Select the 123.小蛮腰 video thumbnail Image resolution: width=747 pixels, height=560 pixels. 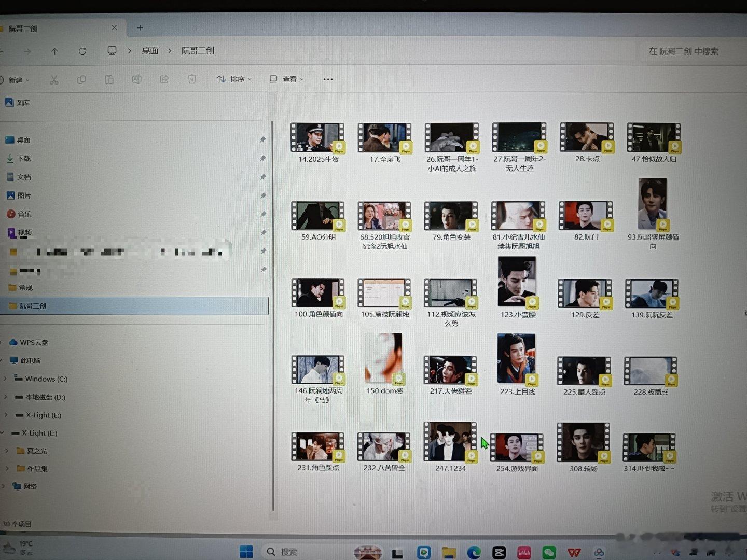pyautogui.click(x=517, y=283)
